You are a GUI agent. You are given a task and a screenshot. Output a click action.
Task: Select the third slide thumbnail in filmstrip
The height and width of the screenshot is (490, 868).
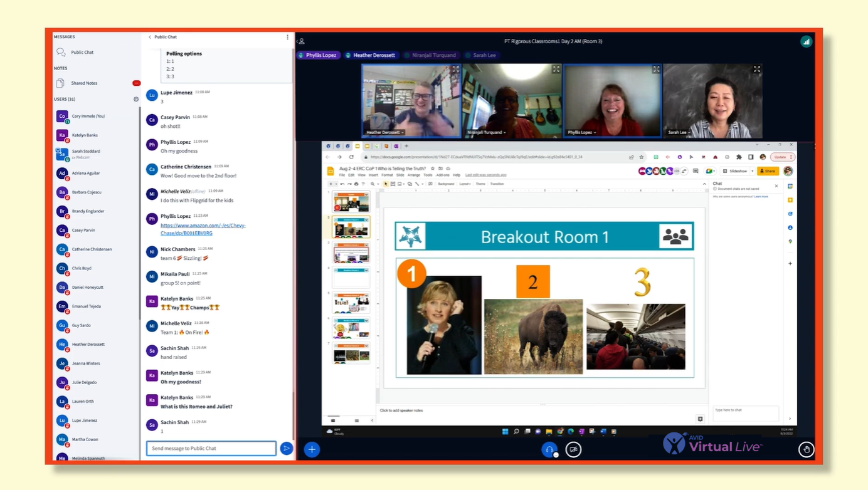[351, 253]
